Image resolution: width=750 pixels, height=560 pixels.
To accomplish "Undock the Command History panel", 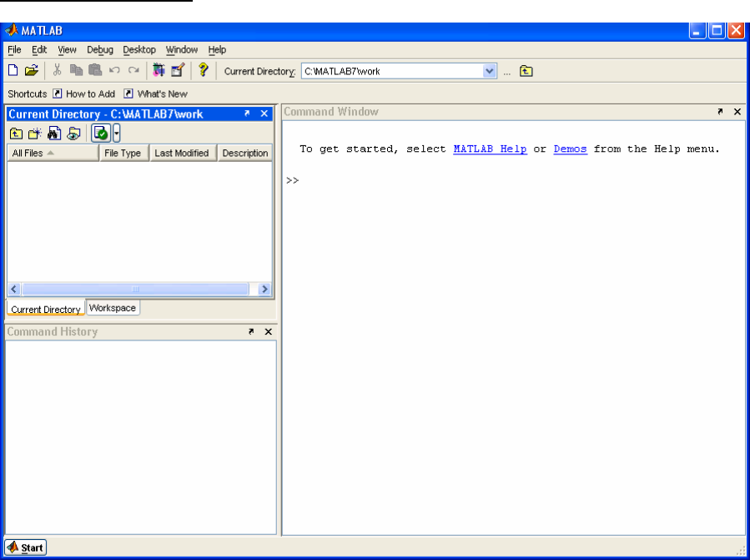I will (251, 331).
